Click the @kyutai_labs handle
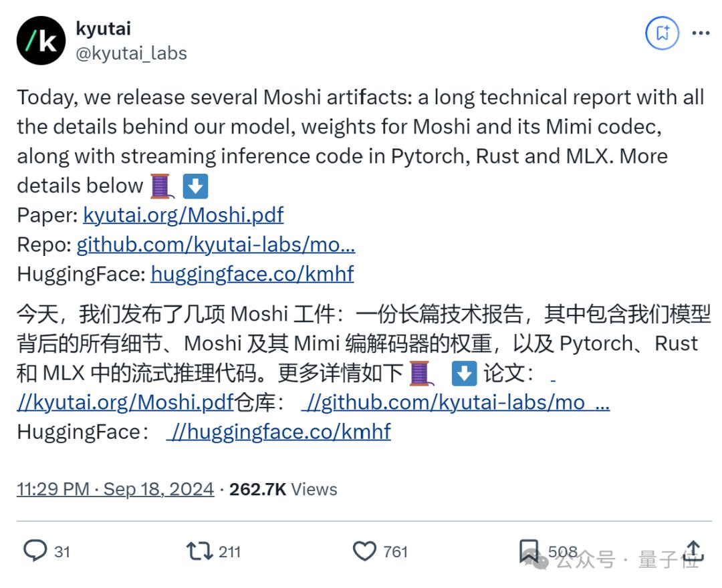Screen dimensions: 722x588 coord(131,53)
